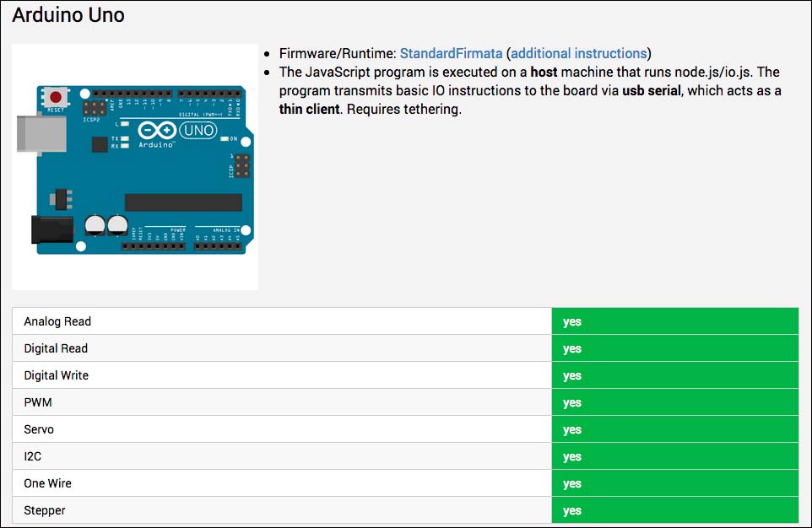
Task: Click the yes cell for I2C
Action: [674, 456]
